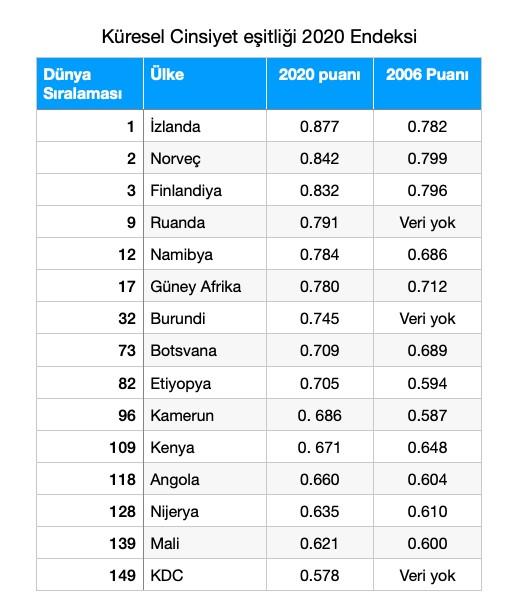Select Etiyopya's 2006 score 0.594
Image resolution: width=529 pixels, height=601 pixels.
click(x=427, y=383)
